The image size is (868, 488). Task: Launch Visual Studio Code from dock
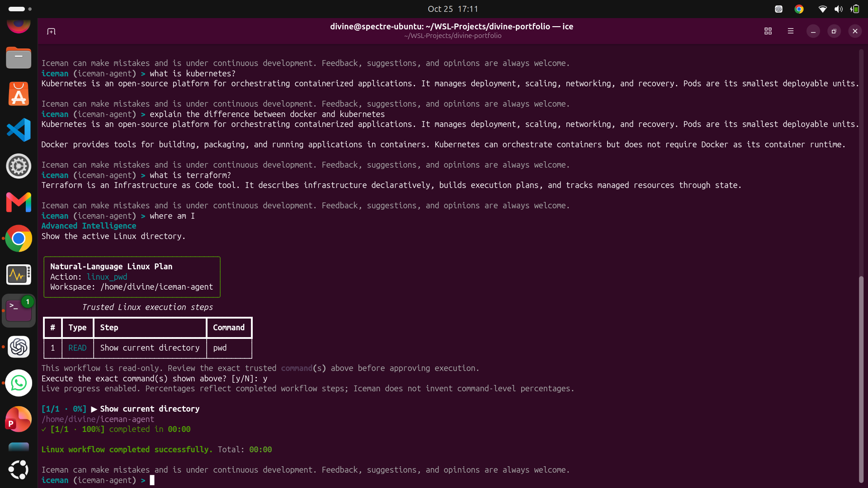[x=19, y=130]
